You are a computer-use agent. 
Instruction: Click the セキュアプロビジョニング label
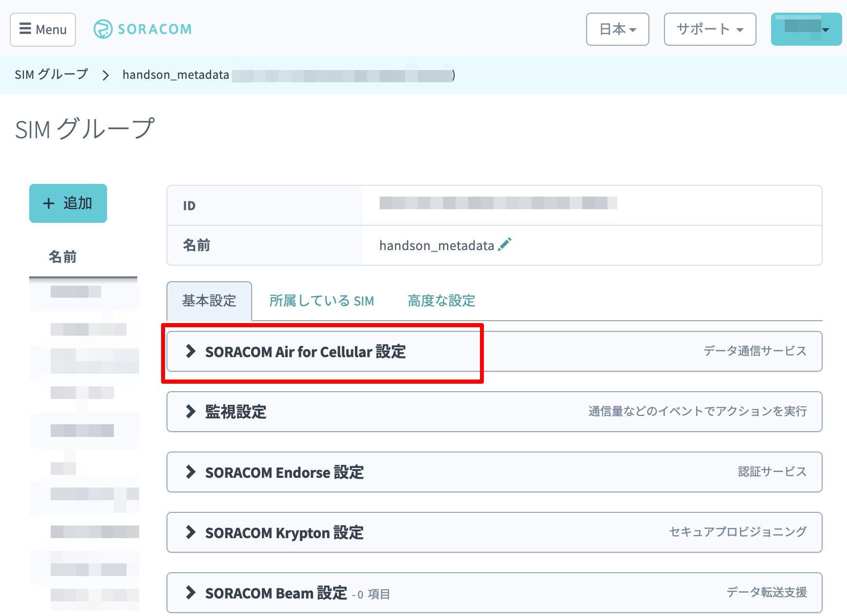coord(738,532)
